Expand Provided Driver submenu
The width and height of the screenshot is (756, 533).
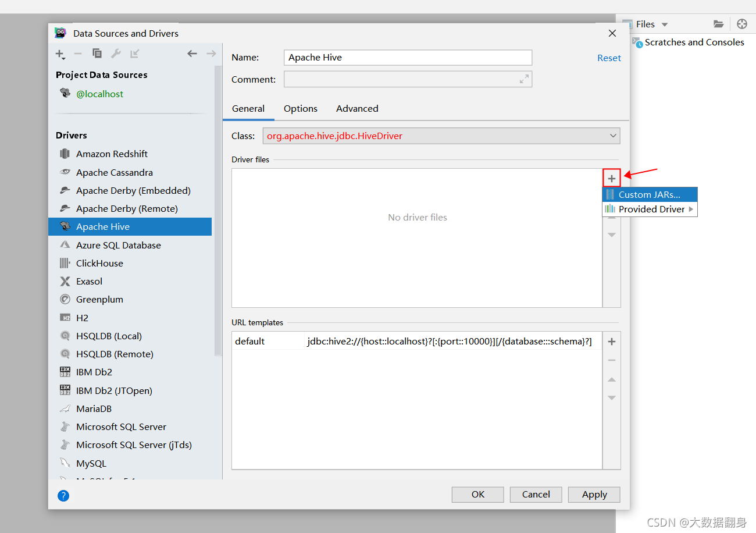[x=650, y=209]
